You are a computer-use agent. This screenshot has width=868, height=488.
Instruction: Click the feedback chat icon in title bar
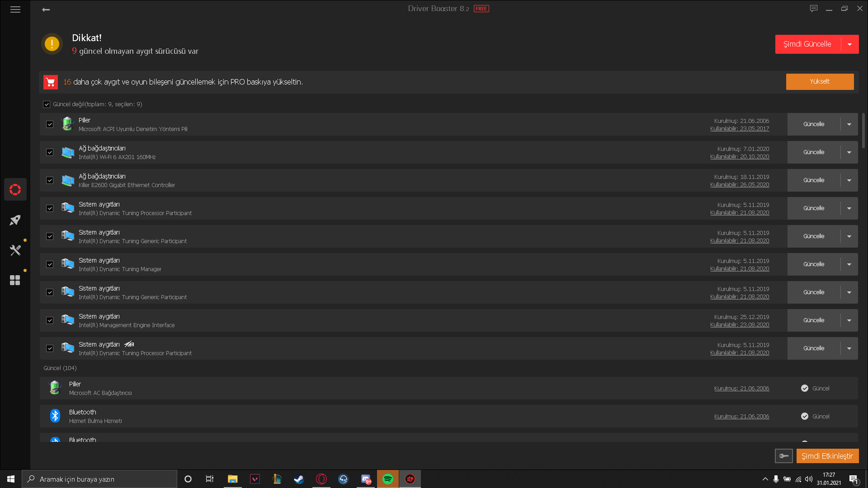[x=814, y=9]
